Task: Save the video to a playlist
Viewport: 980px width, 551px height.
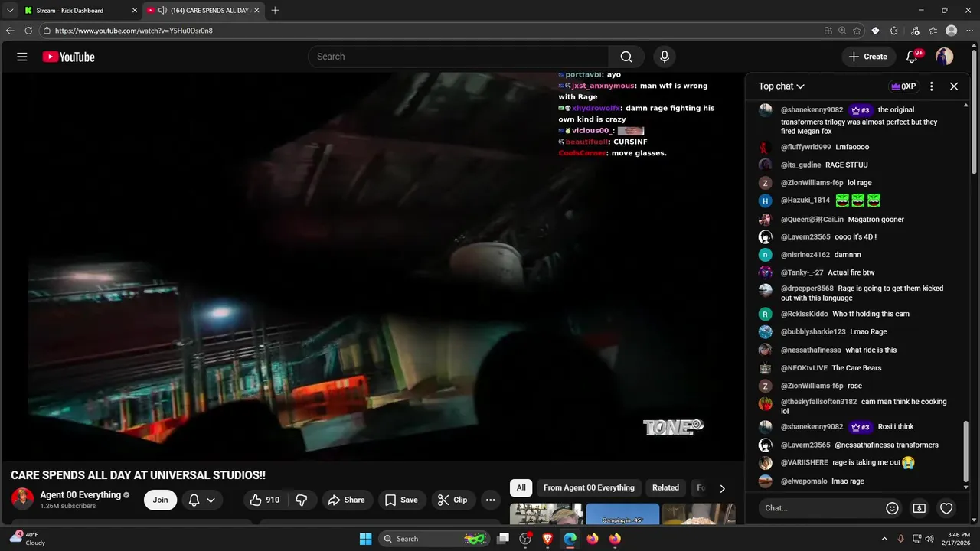Action: [x=401, y=500]
